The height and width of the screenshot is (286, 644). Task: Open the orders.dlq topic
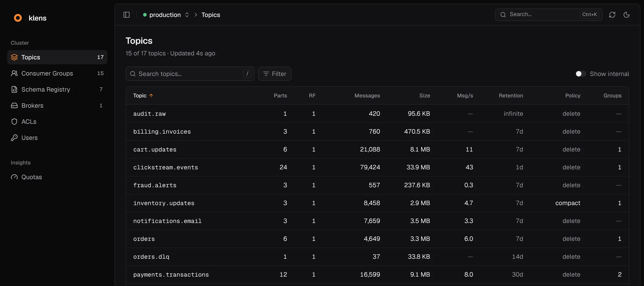151,257
